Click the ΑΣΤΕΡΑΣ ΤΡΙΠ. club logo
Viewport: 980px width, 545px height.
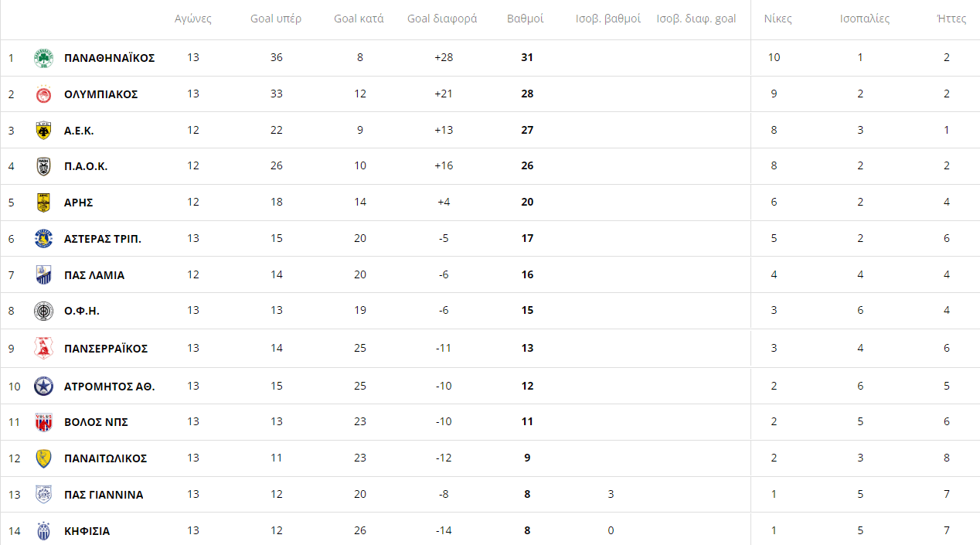44,239
